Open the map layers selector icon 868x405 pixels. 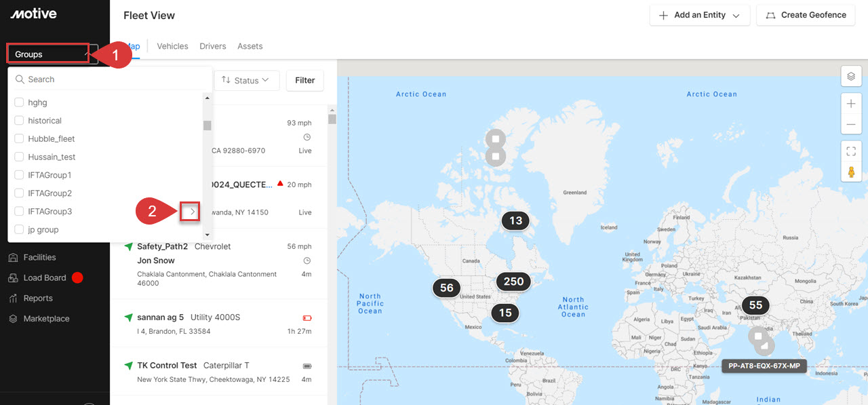point(851,76)
